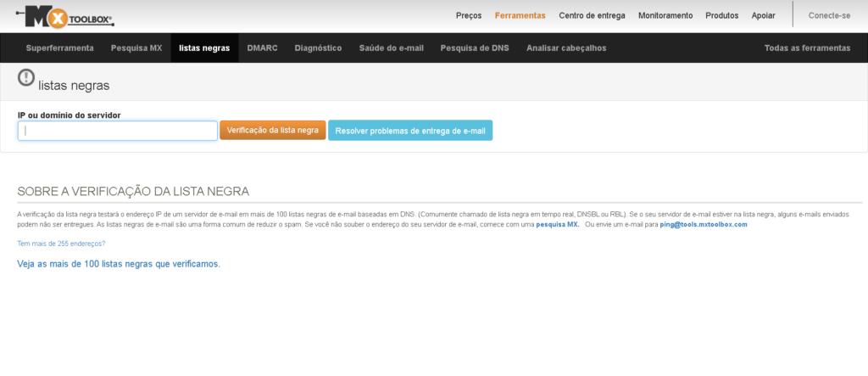The image size is (868, 376).
Task: Switch to the DMARC tab
Action: pyautogui.click(x=262, y=48)
